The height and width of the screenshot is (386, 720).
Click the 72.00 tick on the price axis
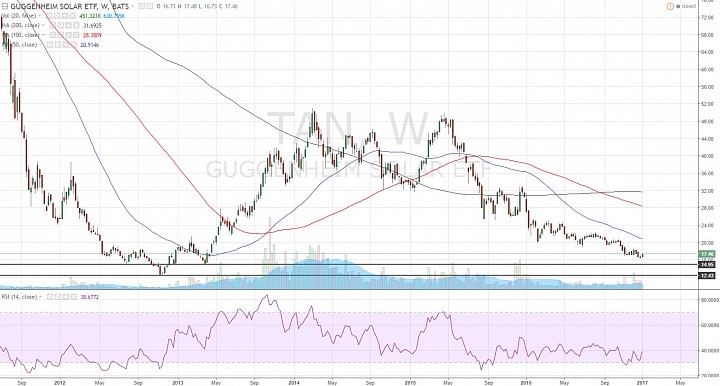point(707,17)
